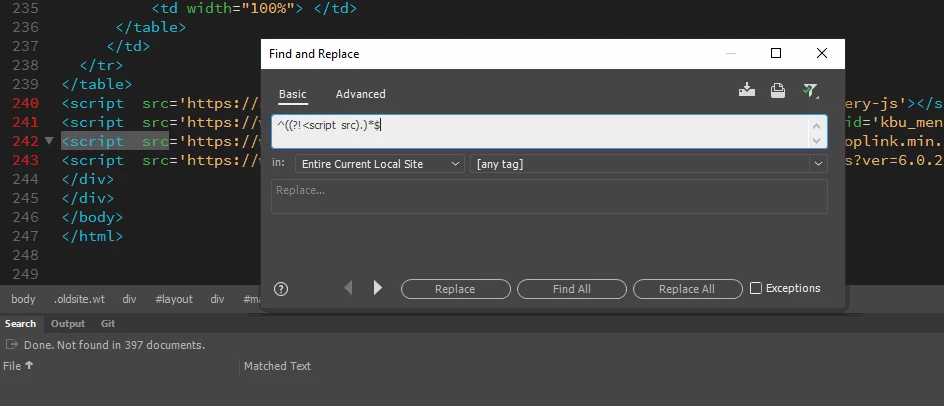The width and height of the screenshot is (944, 406).
Task: Click the save query icon
Action: [x=747, y=90]
